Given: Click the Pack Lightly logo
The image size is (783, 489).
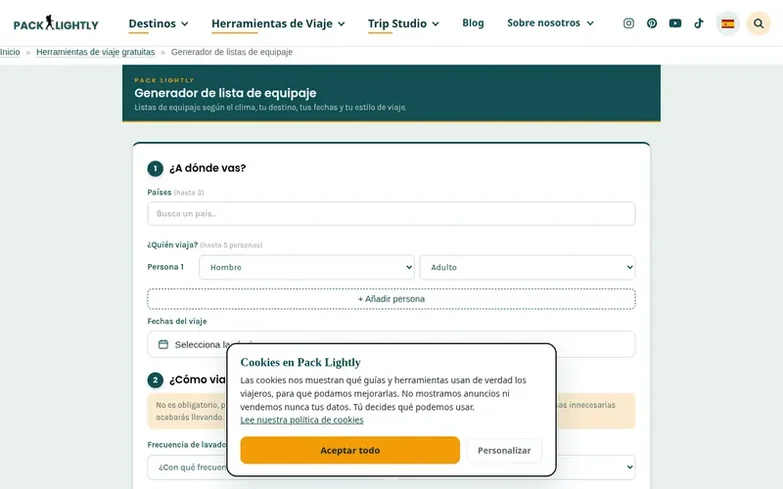Looking at the screenshot, I should click(x=56, y=23).
